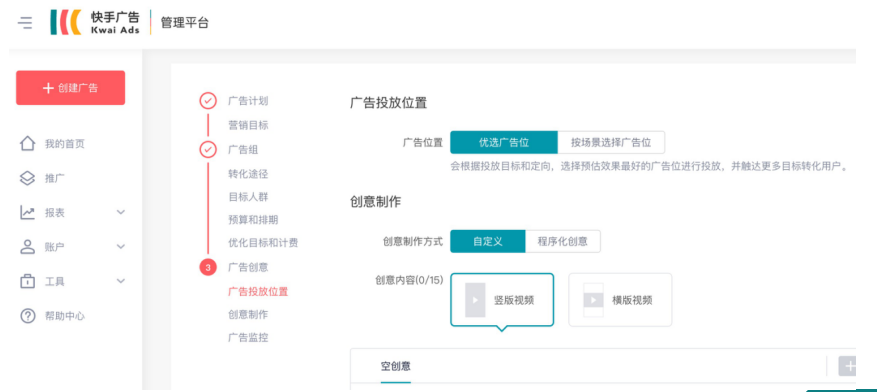The height and width of the screenshot is (392, 877).
Task: Click the 创意制作方式 field label
Action: (412, 242)
